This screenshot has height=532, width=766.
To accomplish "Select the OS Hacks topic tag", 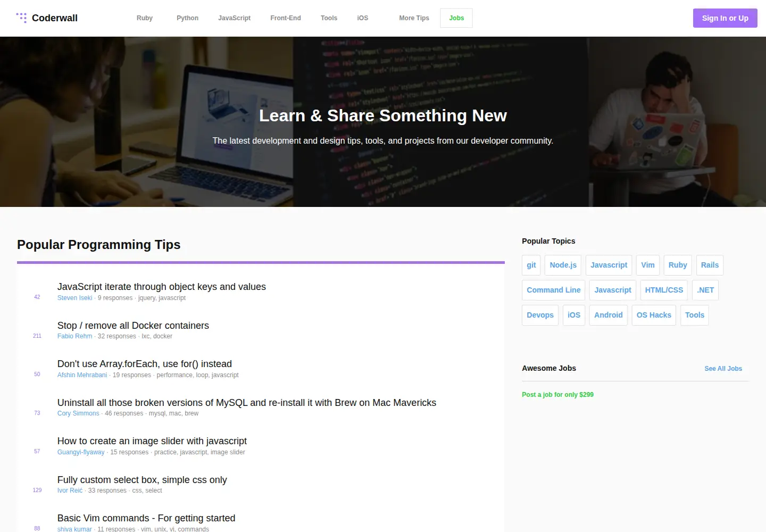I will (654, 315).
